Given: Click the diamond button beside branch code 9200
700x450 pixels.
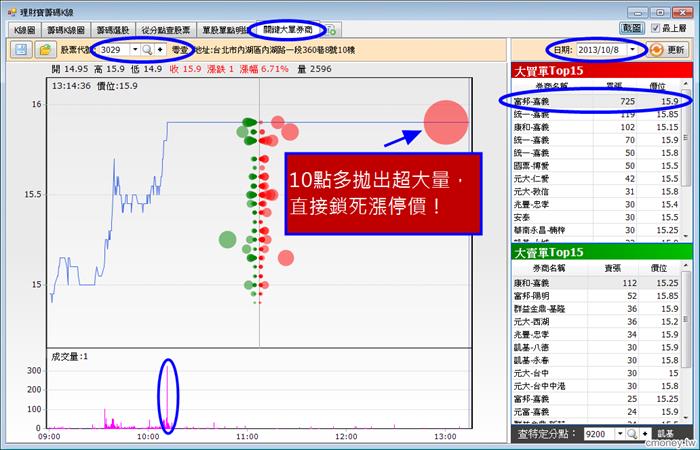Looking at the screenshot, I should (645, 433).
